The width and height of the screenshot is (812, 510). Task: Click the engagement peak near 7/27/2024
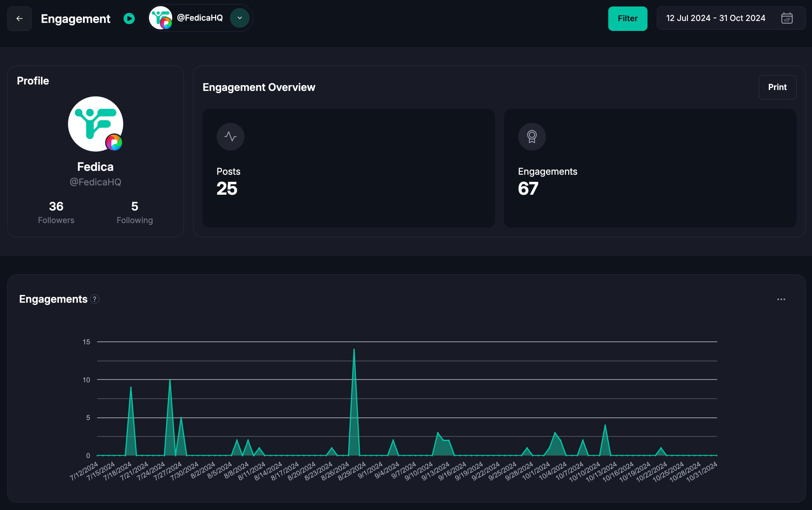point(170,381)
